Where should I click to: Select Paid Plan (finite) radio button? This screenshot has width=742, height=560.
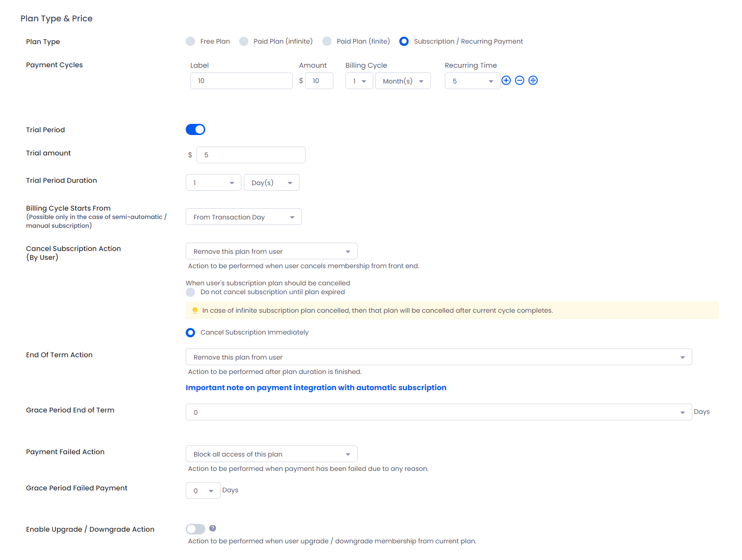[327, 41]
